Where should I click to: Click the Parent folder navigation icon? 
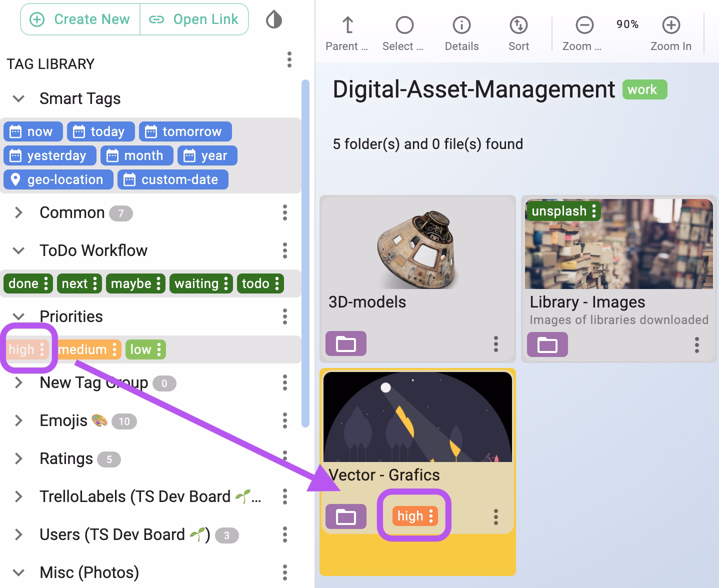(345, 25)
